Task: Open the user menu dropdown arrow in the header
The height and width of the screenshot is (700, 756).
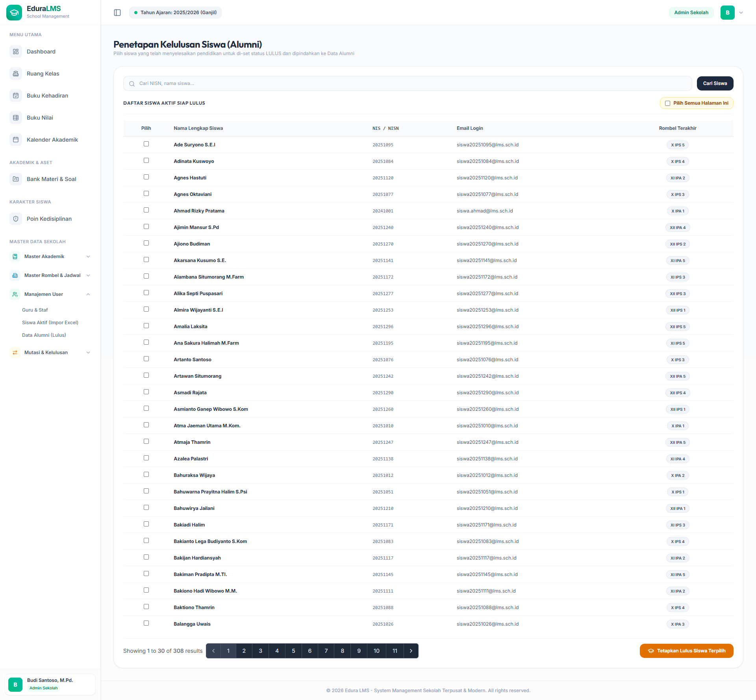Action: coord(741,13)
